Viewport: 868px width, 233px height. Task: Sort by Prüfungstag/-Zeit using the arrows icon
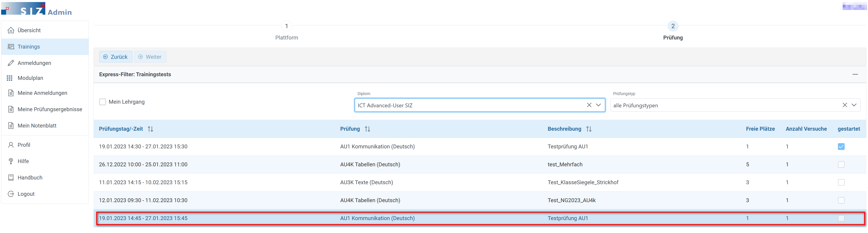coord(151,129)
